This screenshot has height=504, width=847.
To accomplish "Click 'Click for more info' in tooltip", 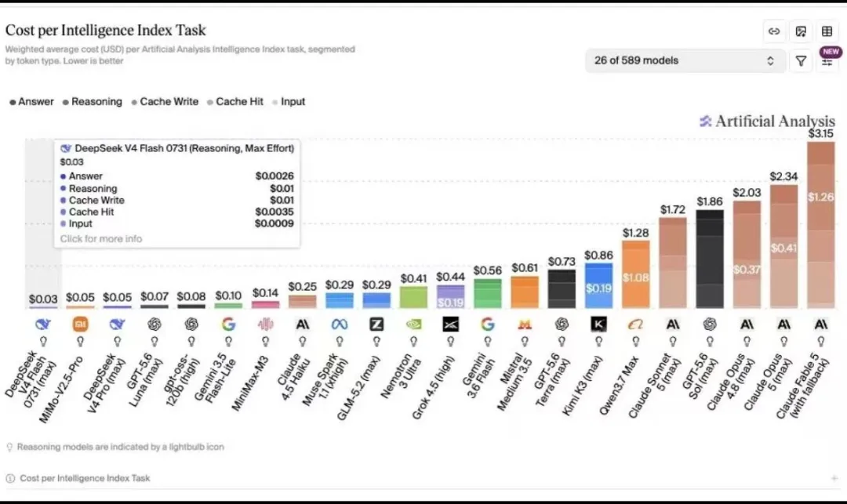I will pos(101,238).
